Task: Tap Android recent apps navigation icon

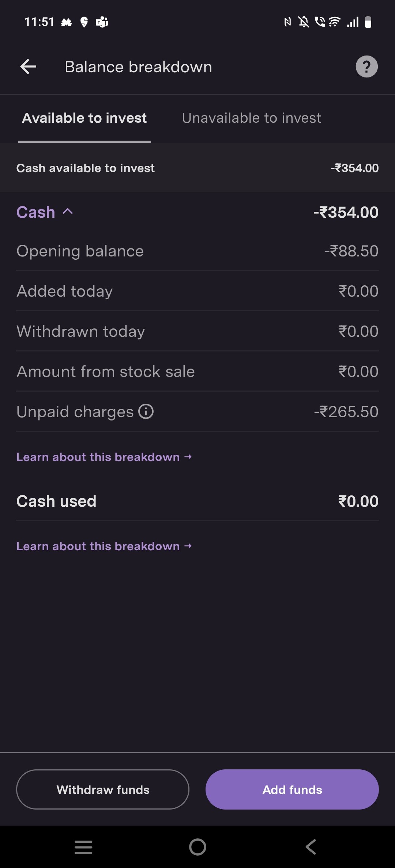Action: tap(83, 847)
